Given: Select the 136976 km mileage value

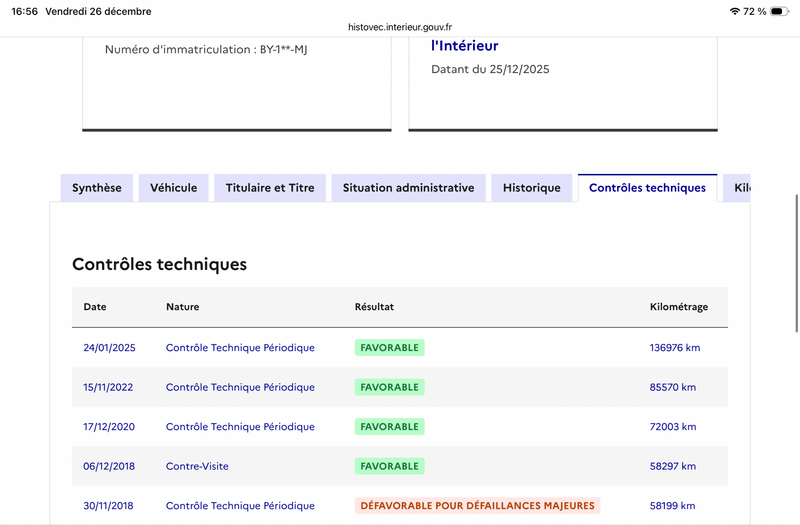Looking at the screenshot, I should click(673, 348).
